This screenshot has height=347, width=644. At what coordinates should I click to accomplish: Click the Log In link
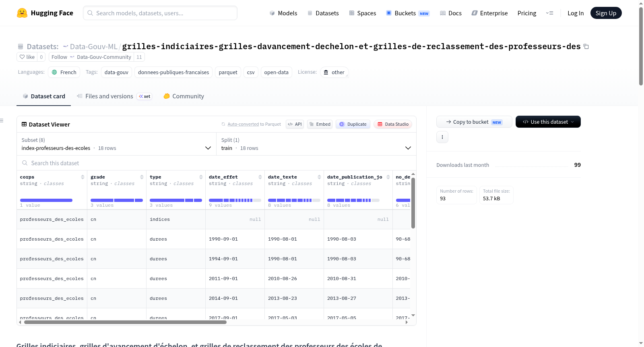coord(576,13)
